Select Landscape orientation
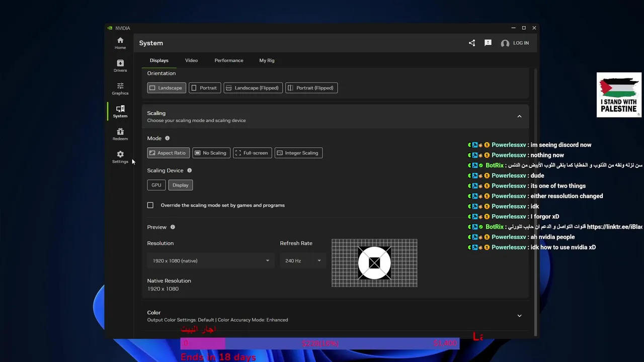This screenshot has height=362, width=644. (x=167, y=88)
